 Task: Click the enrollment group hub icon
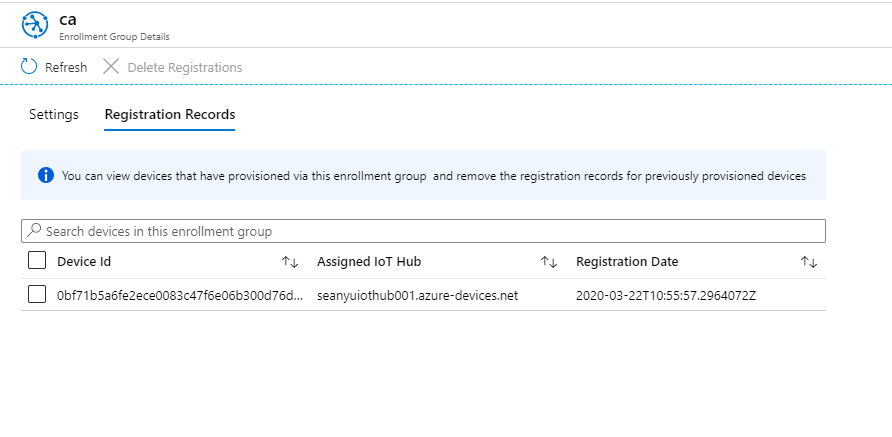pyautogui.click(x=35, y=26)
